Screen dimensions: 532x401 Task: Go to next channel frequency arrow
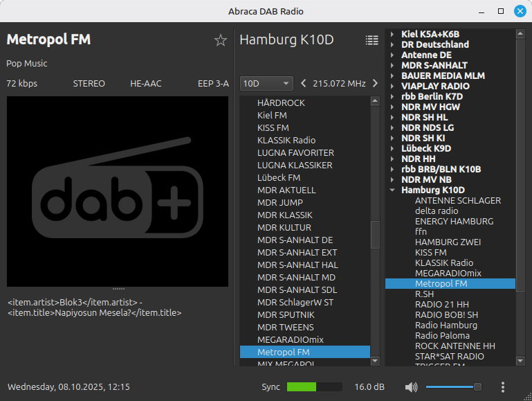[x=375, y=84]
